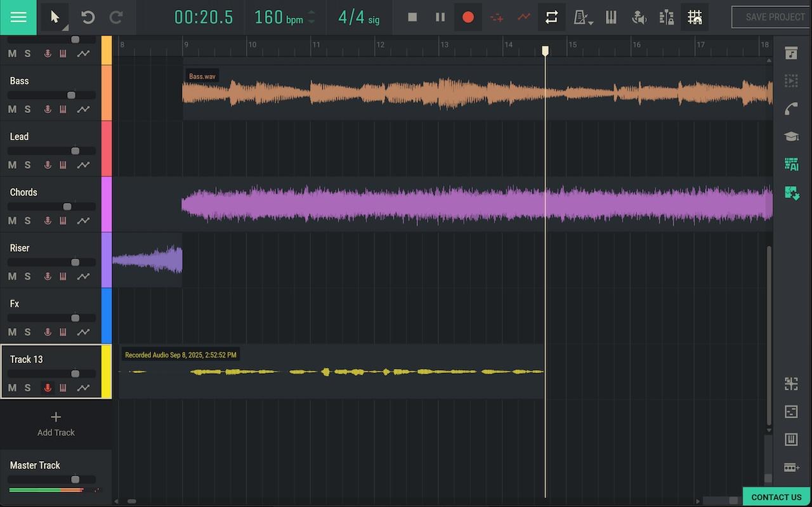This screenshot has width=812, height=507.
Task: Open the virtual piano keyboard in toolbar
Action: pyautogui.click(x=611, y=17)
